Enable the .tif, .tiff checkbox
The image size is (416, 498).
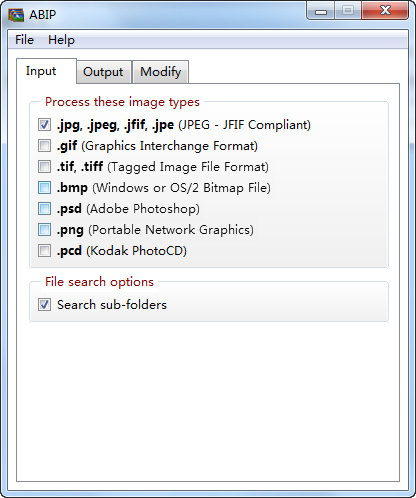pos(44,167)
